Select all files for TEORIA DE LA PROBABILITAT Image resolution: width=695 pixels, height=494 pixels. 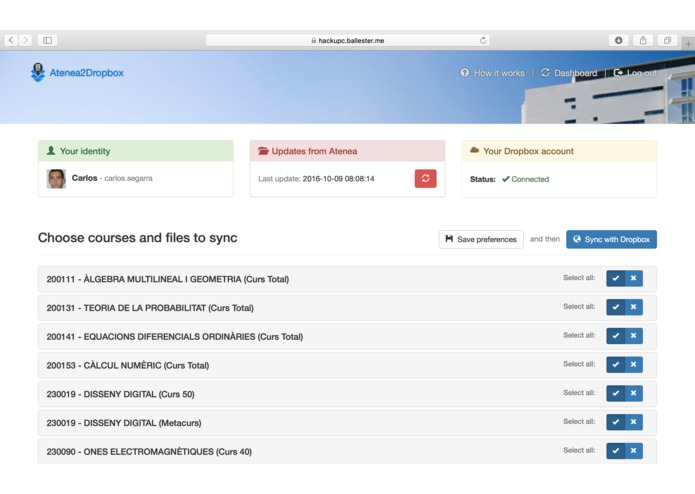pyautogui.click(x=615, y=307)
